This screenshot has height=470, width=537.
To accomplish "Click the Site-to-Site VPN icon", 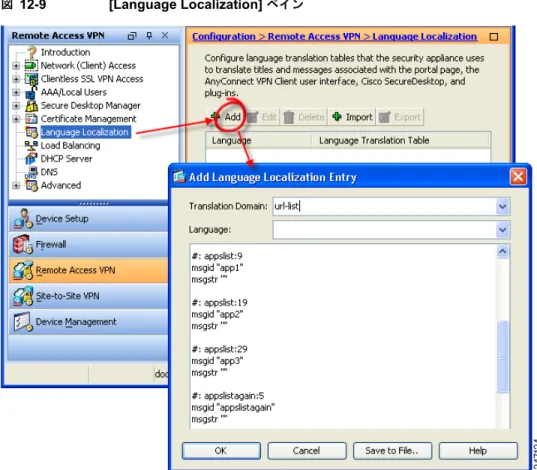I will (23, 296).
